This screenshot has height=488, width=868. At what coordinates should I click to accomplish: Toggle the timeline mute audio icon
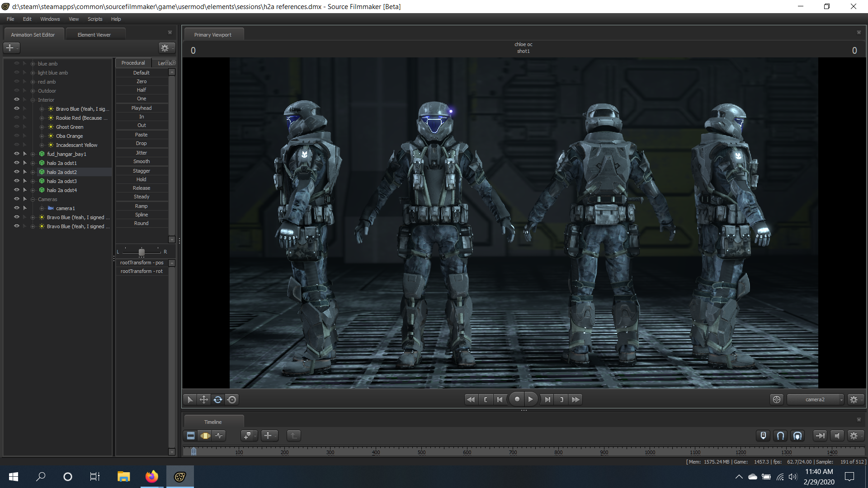click(837, 436)
